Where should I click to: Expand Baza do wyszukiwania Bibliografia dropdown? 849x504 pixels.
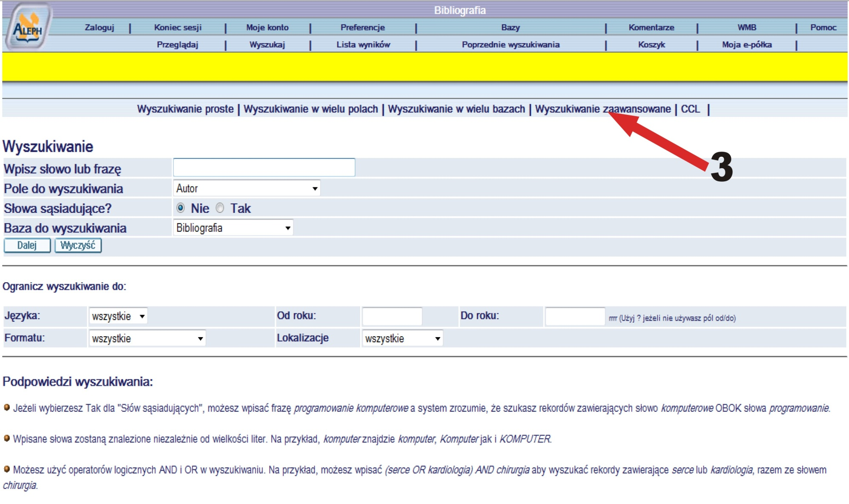tap(233, 228)
